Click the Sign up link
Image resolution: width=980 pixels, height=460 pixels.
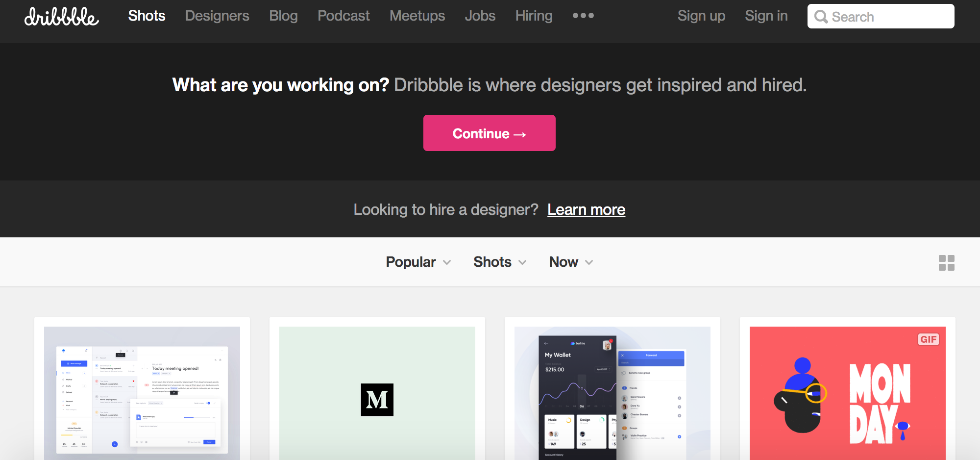pyautogui.click(x=701, y=16)
